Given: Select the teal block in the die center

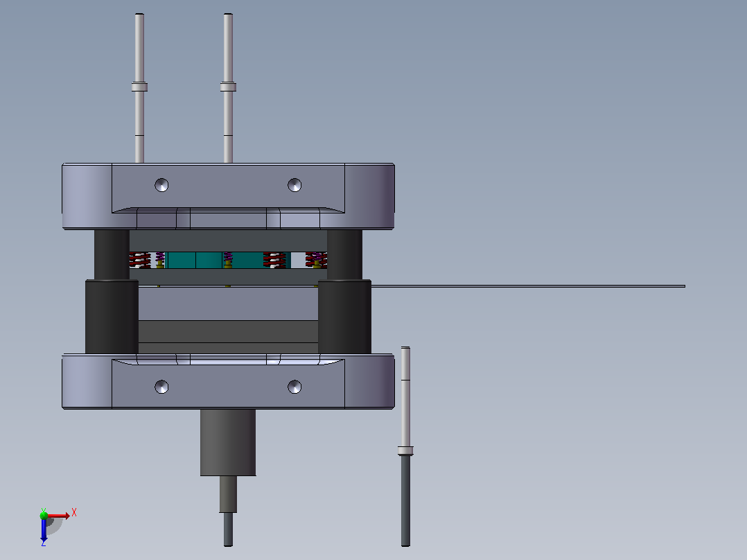Looking at the screenshot, I should pyautogui.click(x=228, y=260).
